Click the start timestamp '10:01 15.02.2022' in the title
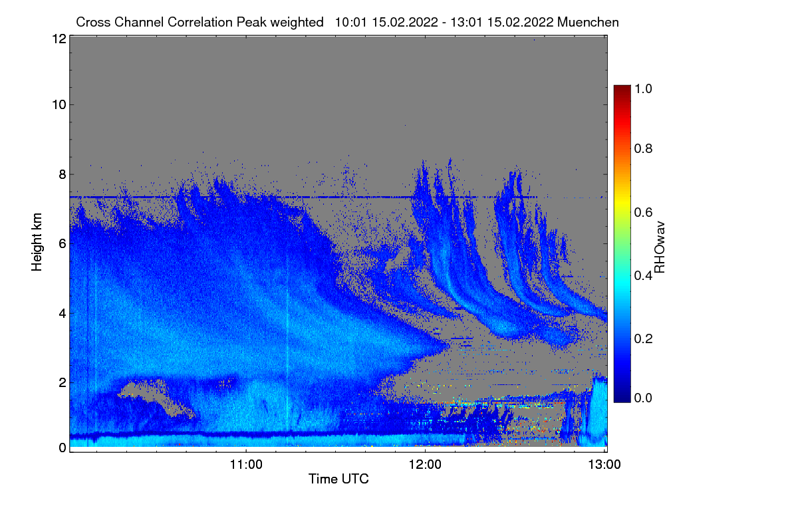The height and width of the screenshot is (532, 798). pyautogui.click(x=386, y=22)
